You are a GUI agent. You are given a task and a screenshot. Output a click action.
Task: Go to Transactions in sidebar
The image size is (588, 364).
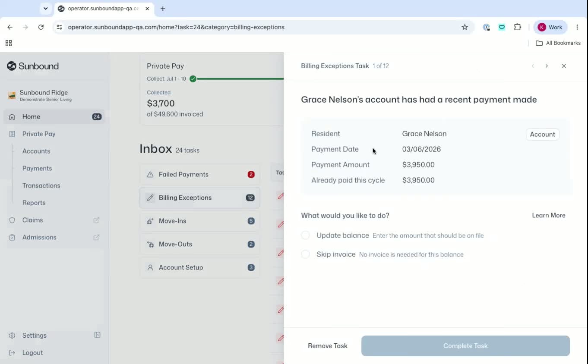pos(41,185)
